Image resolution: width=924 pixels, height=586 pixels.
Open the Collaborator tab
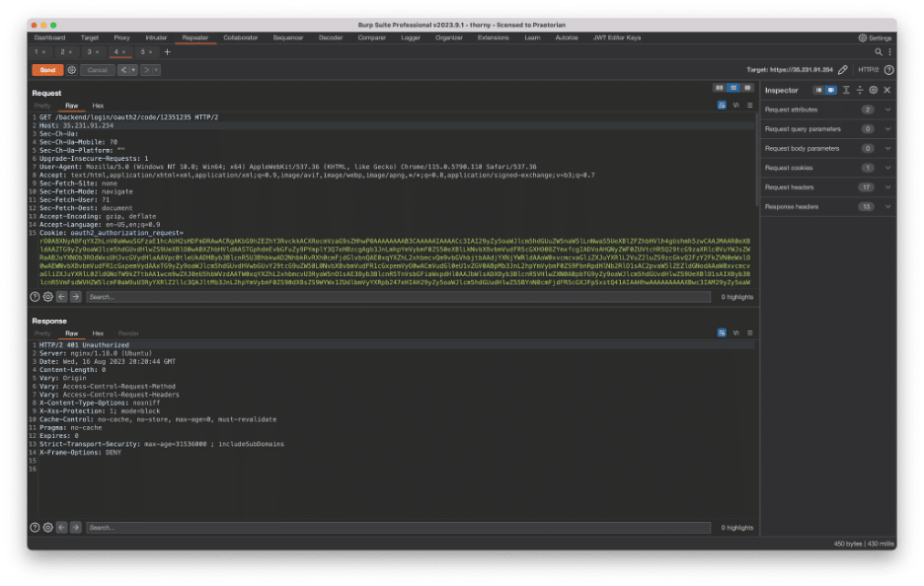(x=241, y=37)
